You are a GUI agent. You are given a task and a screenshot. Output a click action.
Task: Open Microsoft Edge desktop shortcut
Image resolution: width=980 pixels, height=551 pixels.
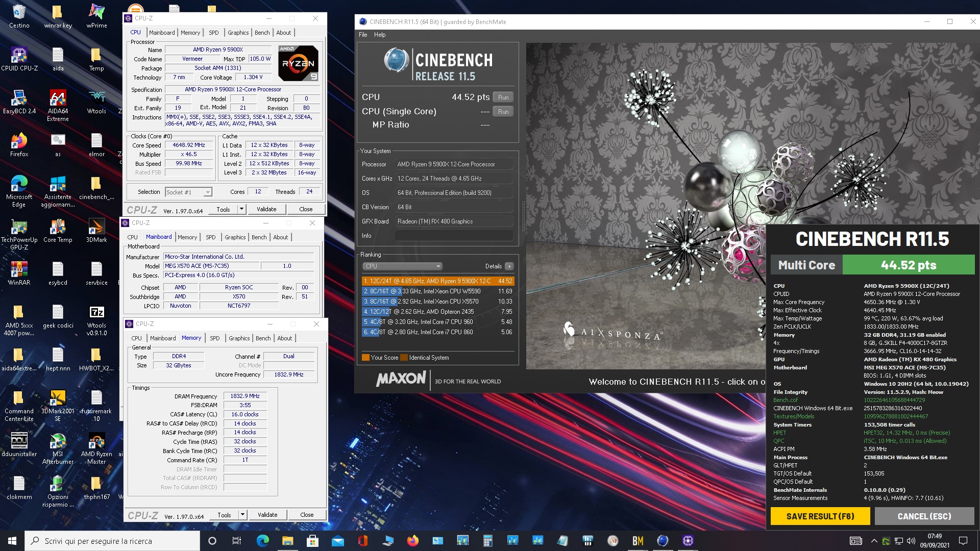pyautogui.click(x=19, y=191)
